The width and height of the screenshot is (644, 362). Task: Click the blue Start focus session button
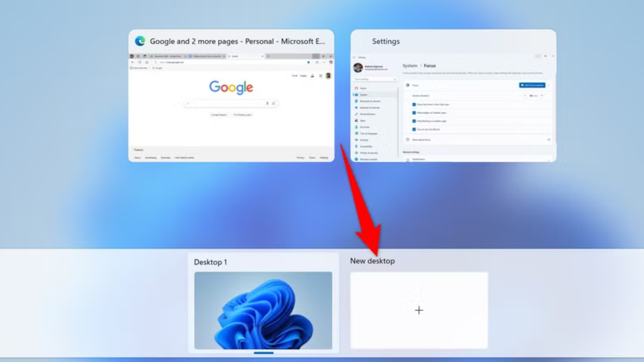coord(532,85)
